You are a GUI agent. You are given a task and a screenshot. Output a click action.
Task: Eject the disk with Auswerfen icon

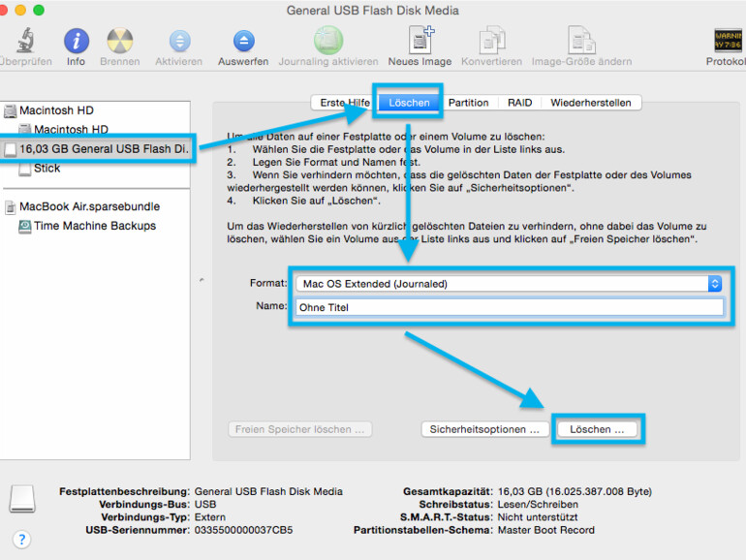[243, 41]
